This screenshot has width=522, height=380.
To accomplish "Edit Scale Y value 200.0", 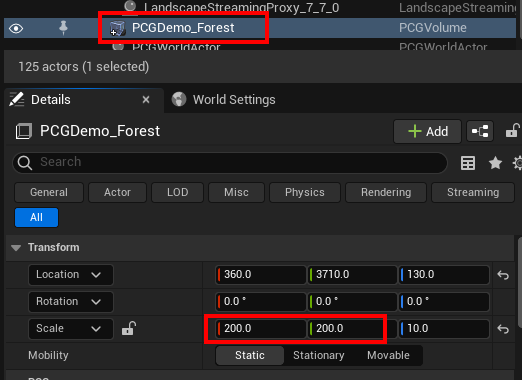I will click(x=352, y=329).
